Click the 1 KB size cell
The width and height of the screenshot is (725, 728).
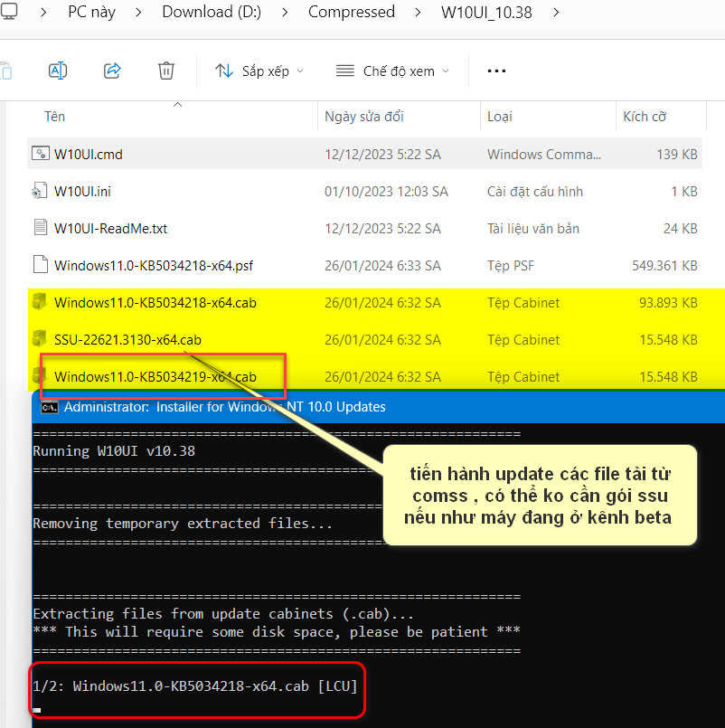[x=684, y=192]
